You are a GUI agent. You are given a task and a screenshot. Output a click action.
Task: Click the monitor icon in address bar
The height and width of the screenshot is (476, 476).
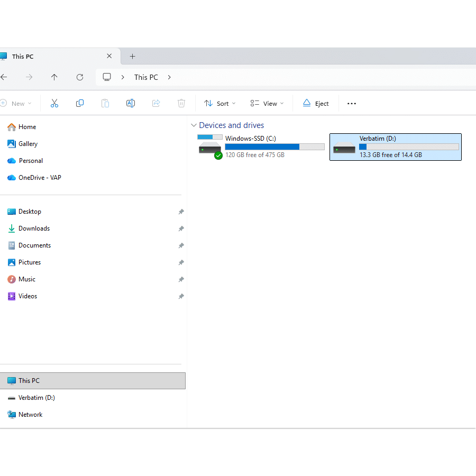106,77
